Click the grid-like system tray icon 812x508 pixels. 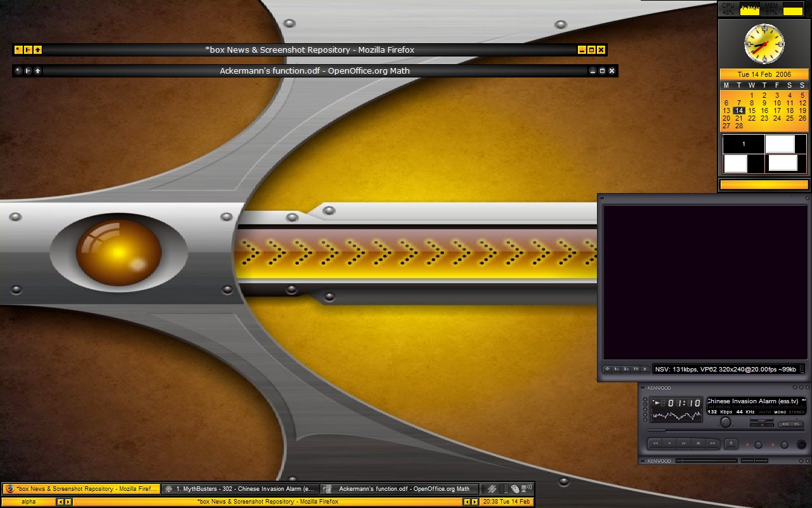coord(504,489)
